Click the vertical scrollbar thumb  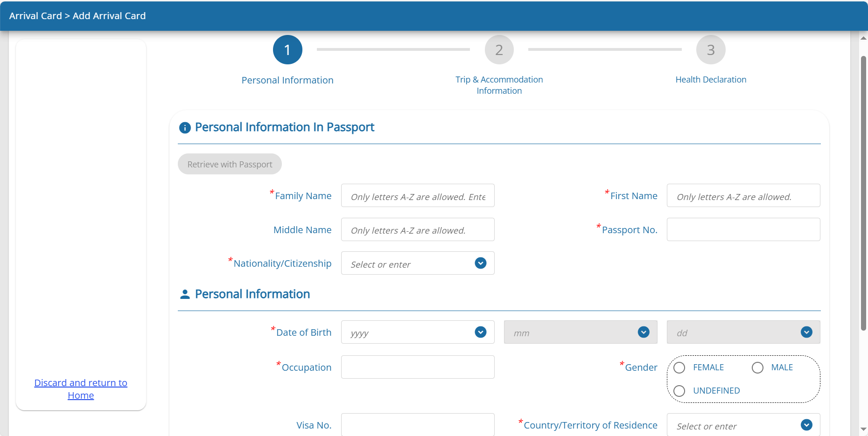tap(863, 194)
